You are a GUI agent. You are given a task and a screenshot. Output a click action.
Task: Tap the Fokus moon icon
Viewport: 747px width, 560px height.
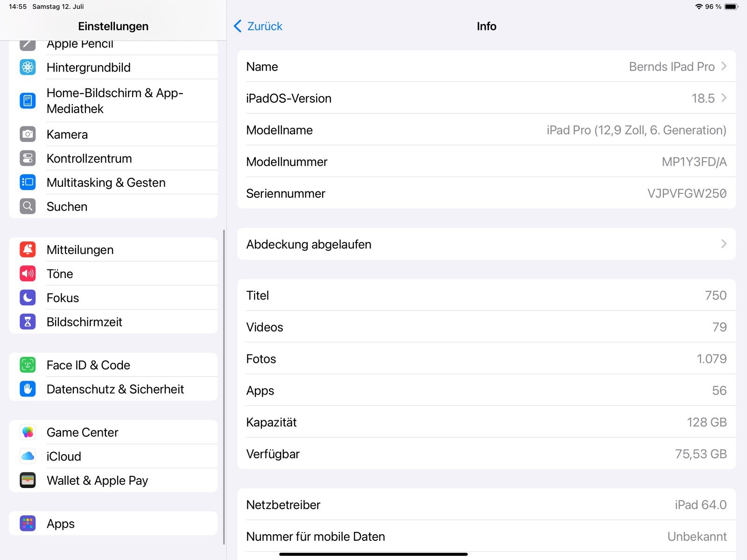pos(28,298)
